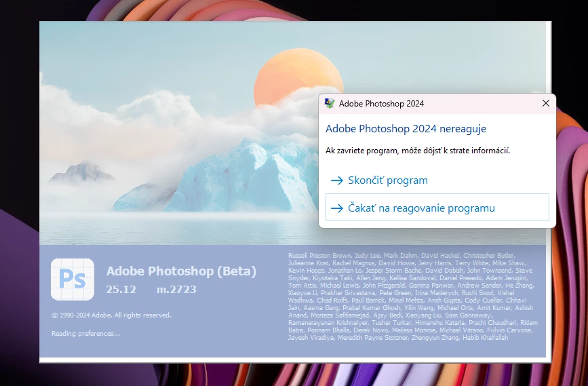Click the '© 1990-2024 Adobe' copyright line
The height and width of the screenshot is (386, 588).
[x=111, y=315]
